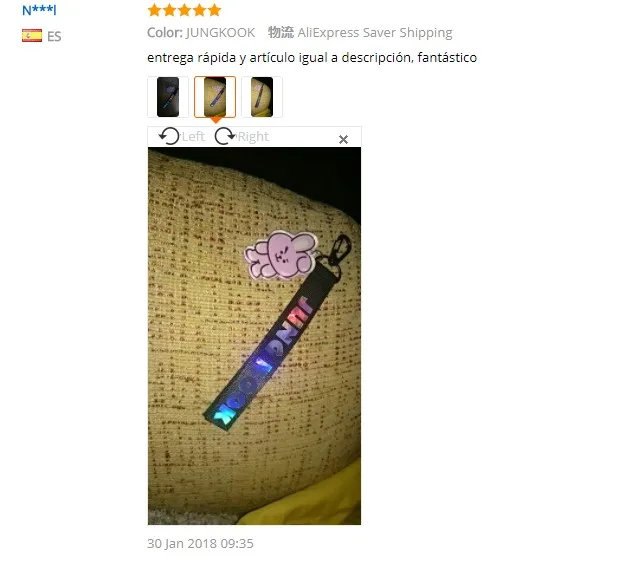Click the 'Left' rotate text label

193,137
